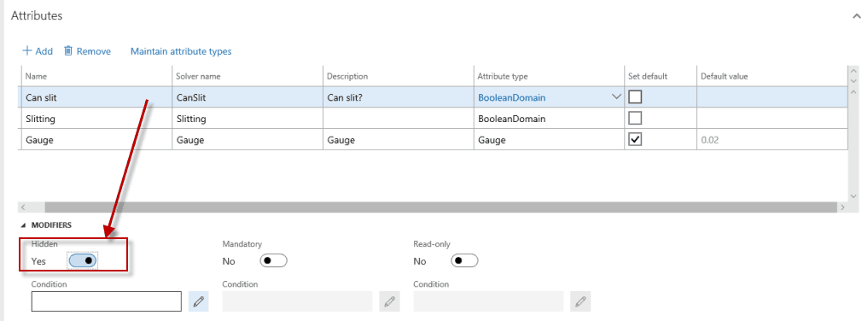This screenshot has width=868, height=321.
Task: Click the MODIFIERS group heading
Action: pos(51,225)
